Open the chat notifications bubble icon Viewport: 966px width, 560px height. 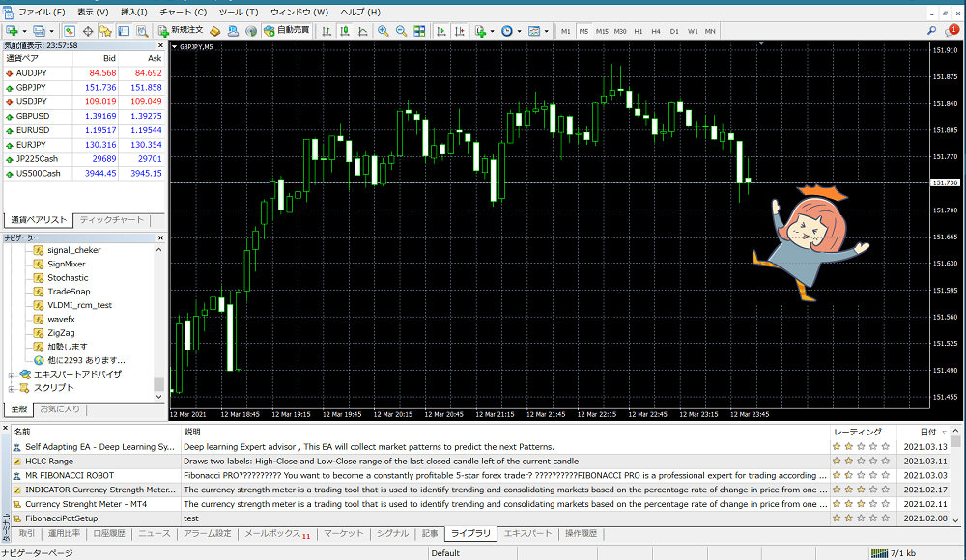pyautogui.click(x=952, y=30)
